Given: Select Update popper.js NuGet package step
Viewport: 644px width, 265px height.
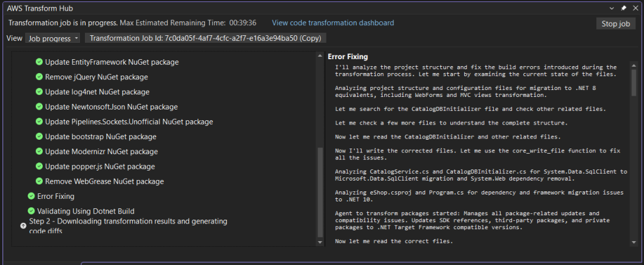Looking at the screenshot, I should [100, 166].
